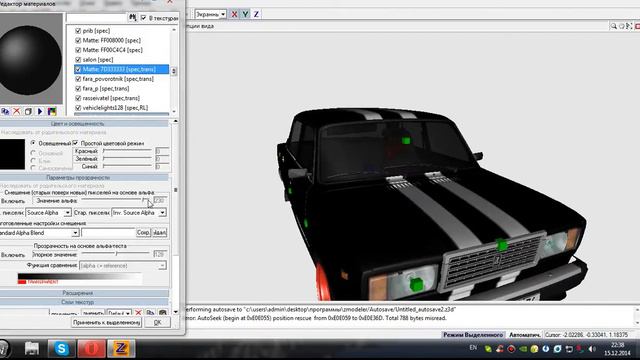This screenshot has height=360, width=640.
Task: Open Opera browser from the taskbar
Action: (91, 349)
